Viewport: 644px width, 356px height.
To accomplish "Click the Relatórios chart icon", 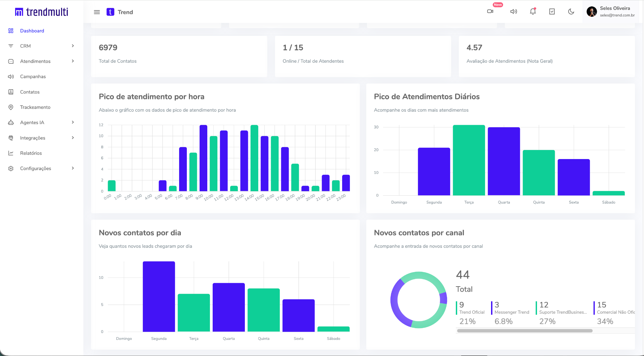I will pyautogui.click(x=11, y=153).
